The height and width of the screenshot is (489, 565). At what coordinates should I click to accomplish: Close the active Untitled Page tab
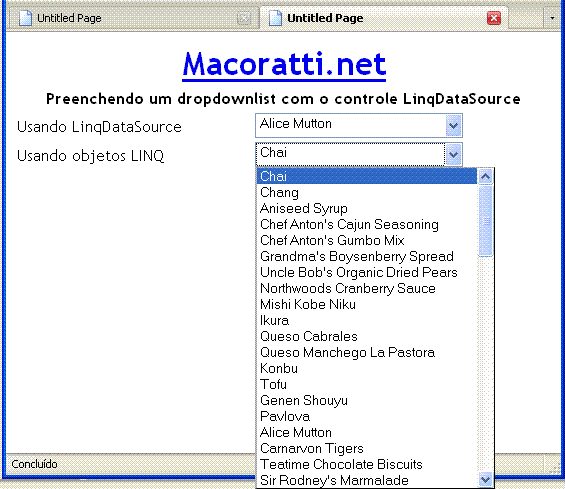coord(494,18)
